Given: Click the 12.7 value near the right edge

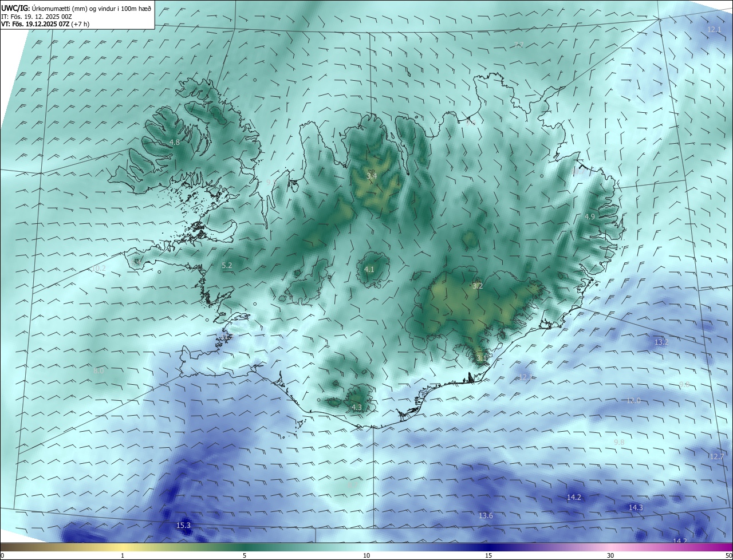Looking at the screenshot, I should (716, 456).
